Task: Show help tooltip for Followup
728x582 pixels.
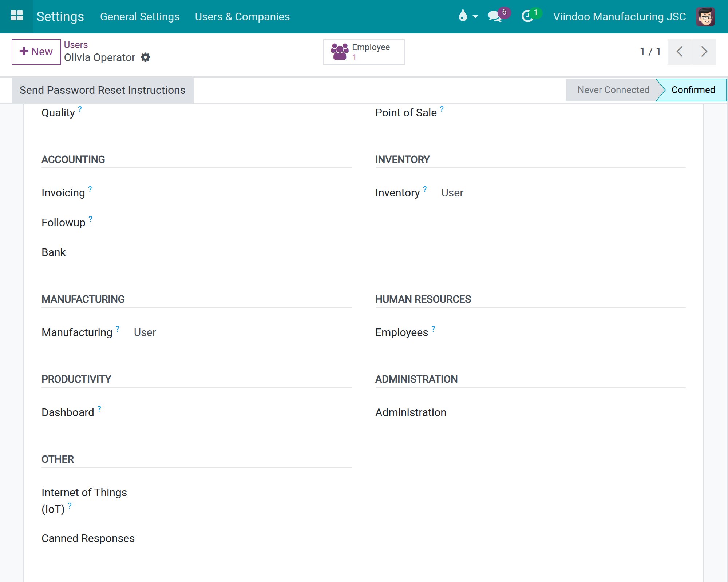Action: click(91, 219)
